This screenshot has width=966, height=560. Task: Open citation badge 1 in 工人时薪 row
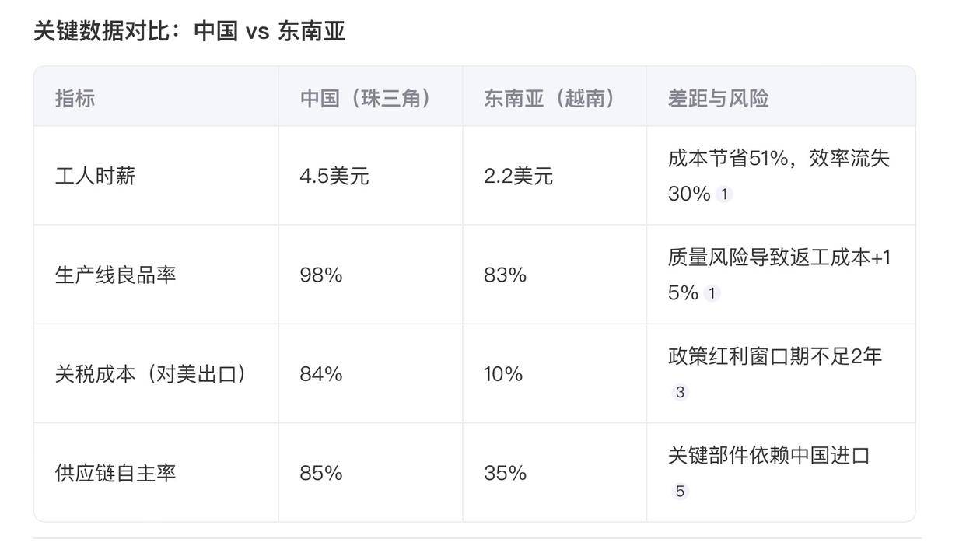coord(724,194)
